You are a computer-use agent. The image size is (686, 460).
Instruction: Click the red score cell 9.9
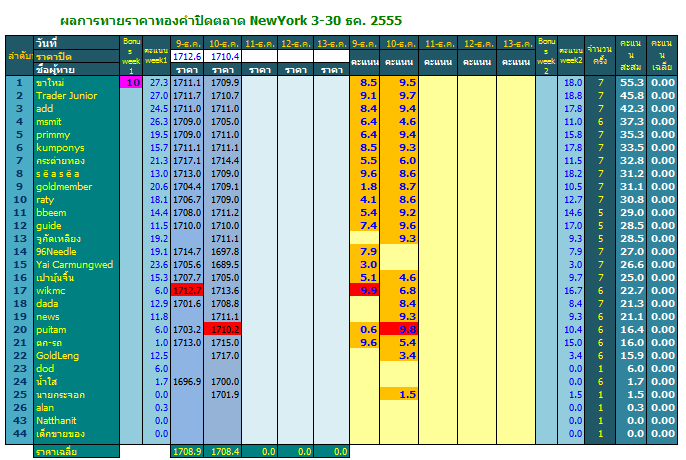(365, 291)
